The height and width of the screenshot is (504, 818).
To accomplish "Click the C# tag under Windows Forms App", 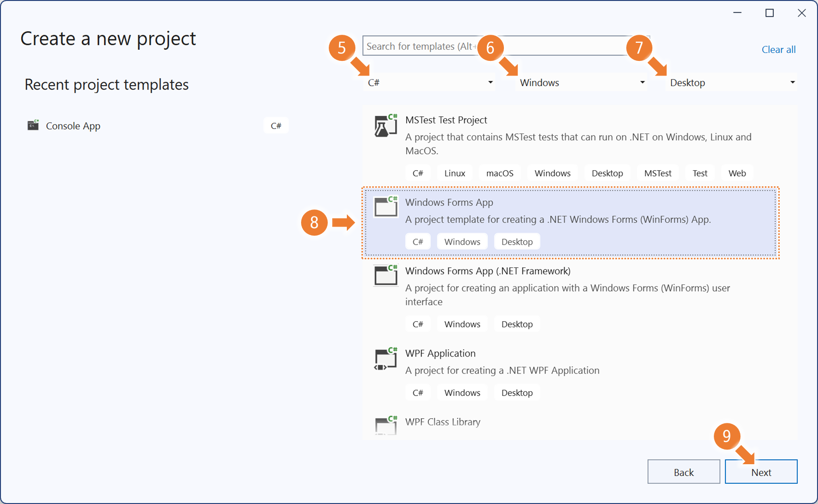I will click(418, 242).
